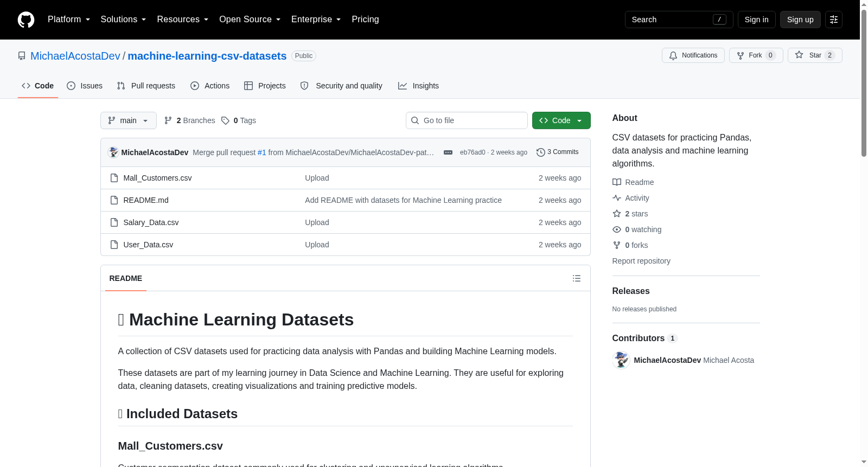Open the file icon for Salary_Data.csv
868x467 pixels.
coord(114,222)
